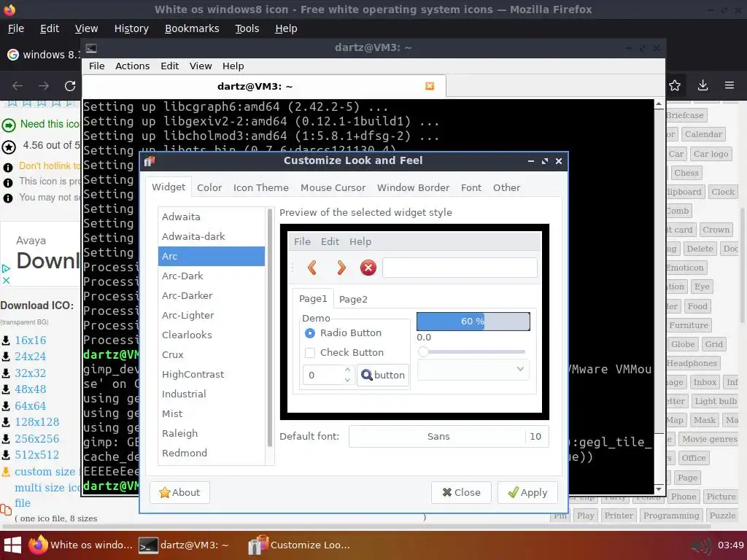747x560 pixels.
Task: Click the magnifier 'button' in the preview
Action: [383, 375]
